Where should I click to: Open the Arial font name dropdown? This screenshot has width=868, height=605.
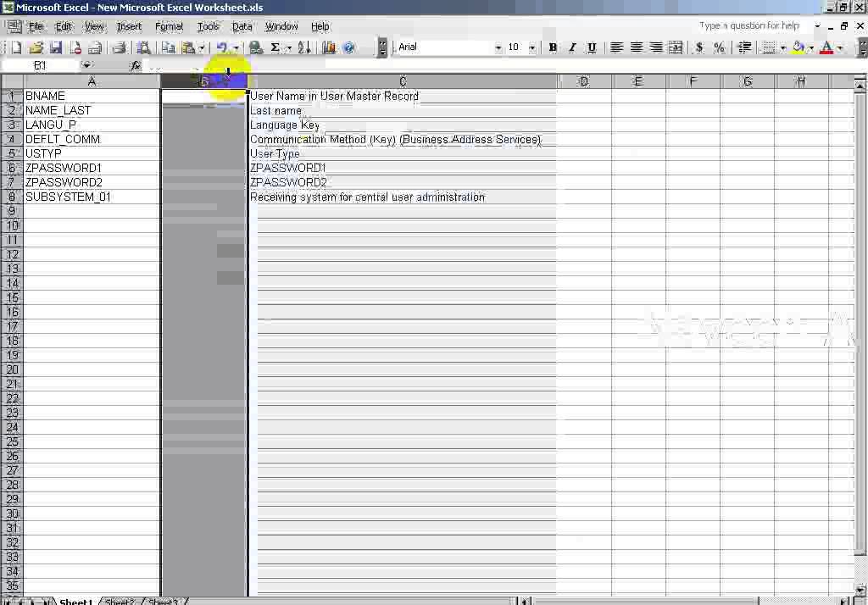click(498, 47)
